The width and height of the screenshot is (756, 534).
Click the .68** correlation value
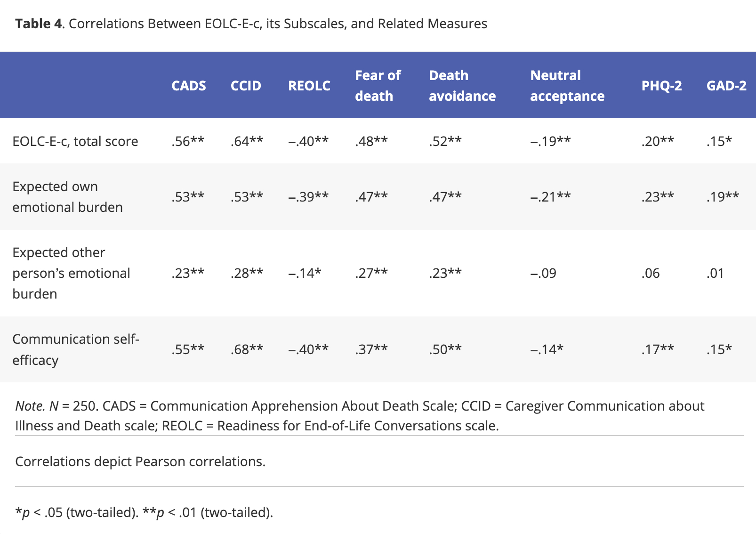click(247, 349)
